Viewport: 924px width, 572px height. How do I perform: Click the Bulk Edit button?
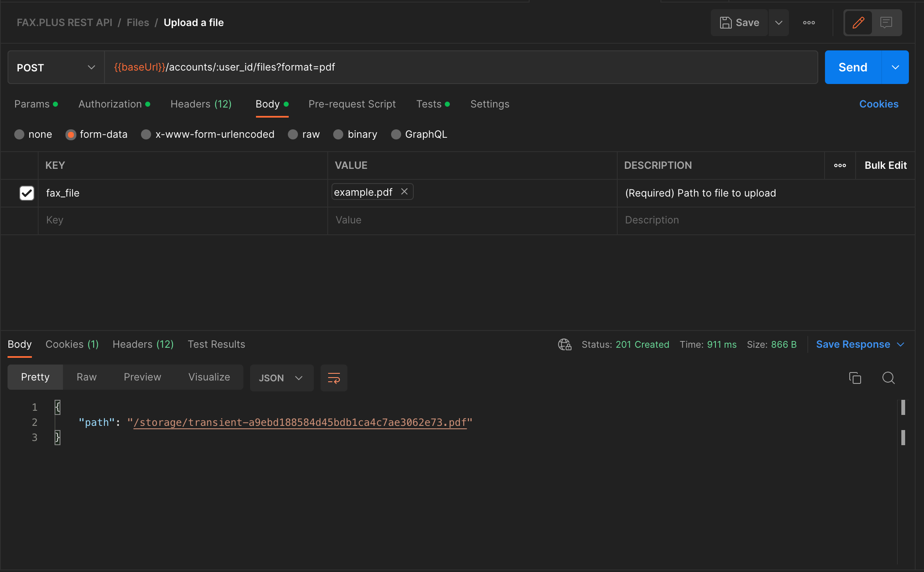tap(885, 165)
